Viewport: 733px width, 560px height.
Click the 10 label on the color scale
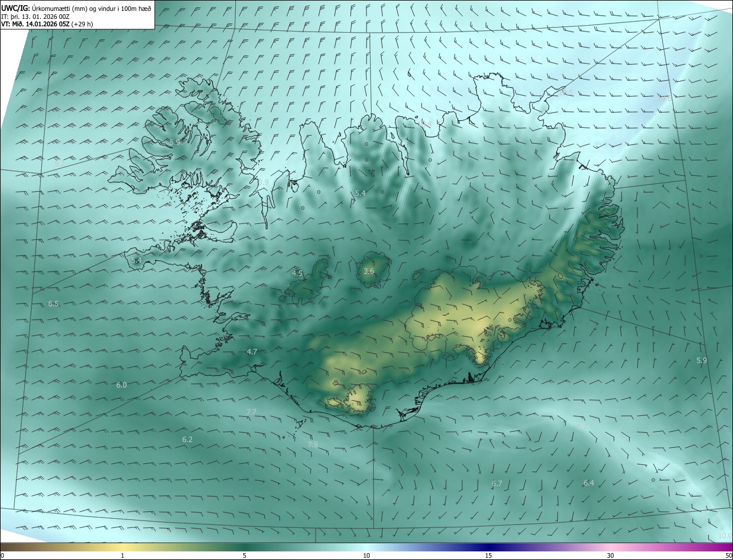(366, 555)
